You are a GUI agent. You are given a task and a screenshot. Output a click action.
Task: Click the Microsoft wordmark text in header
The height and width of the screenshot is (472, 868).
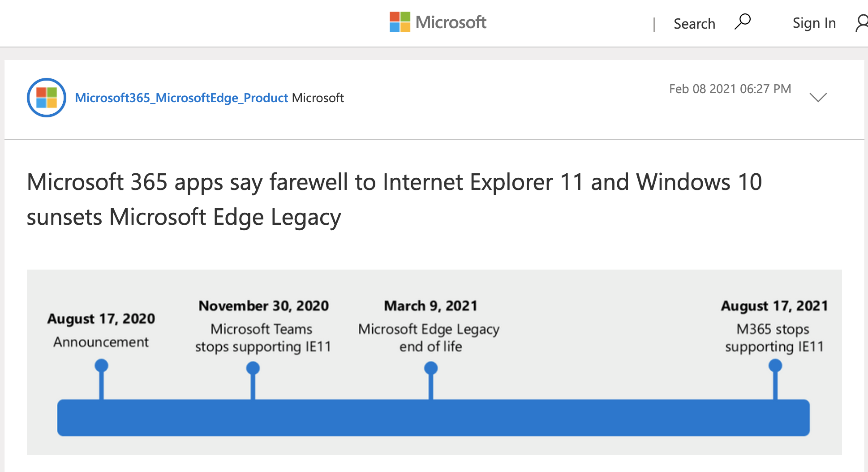(x=451, y=22)
